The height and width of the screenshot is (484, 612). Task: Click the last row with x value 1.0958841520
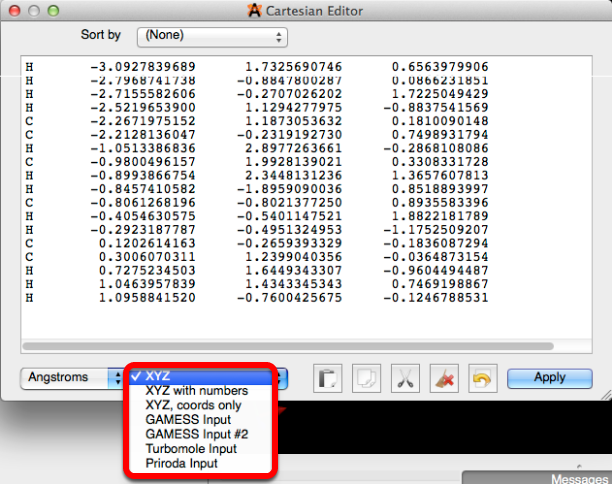coord(260,297)
